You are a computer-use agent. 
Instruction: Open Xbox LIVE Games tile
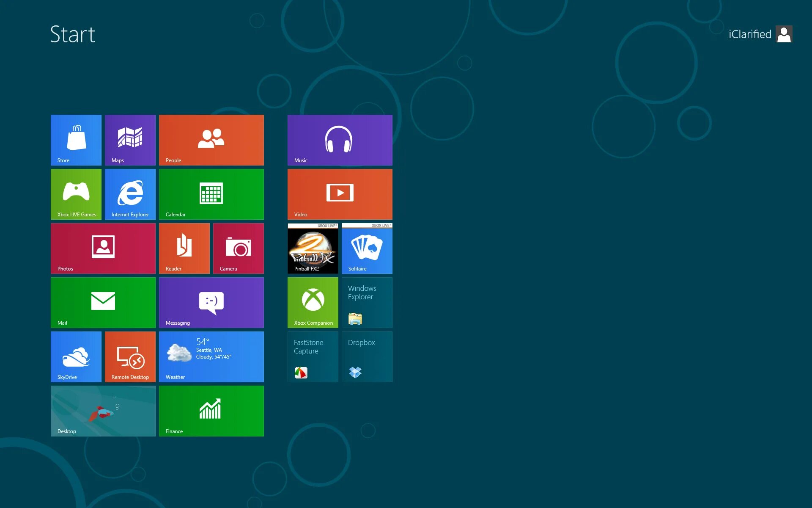(76, 194)
